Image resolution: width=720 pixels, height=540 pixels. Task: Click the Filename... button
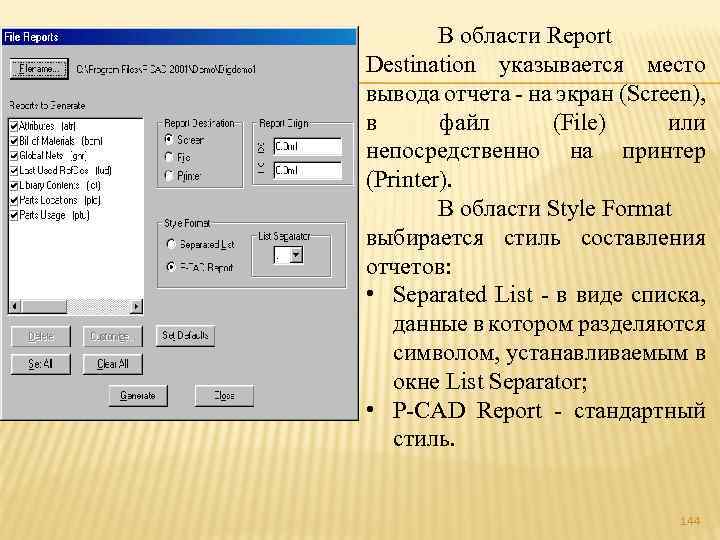[x=39, y=69]
